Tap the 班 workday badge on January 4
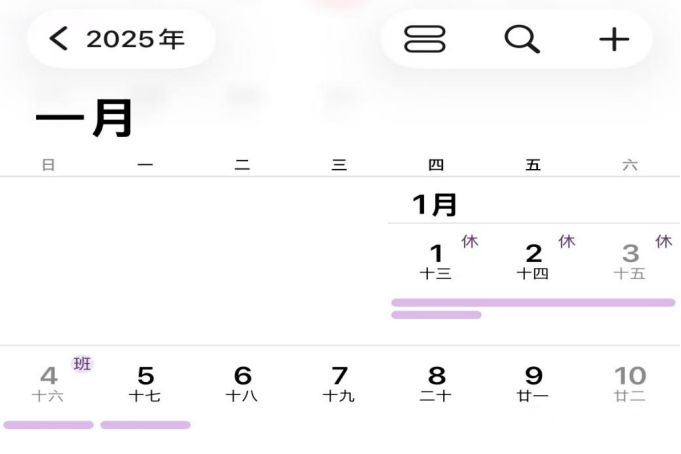Screen dimensions: 681x454 [x=82, y=364]
